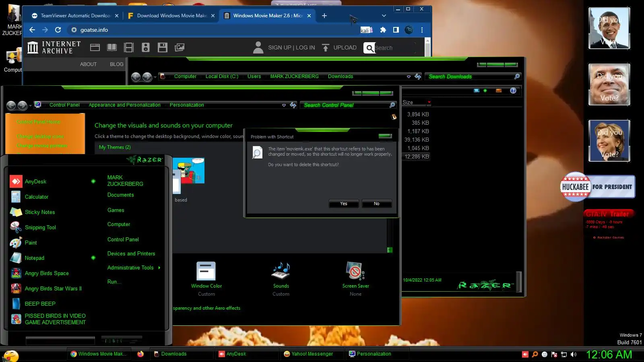Open Documents from the Start menu
The width and height of the screenshot is (644, 362).
121,195
